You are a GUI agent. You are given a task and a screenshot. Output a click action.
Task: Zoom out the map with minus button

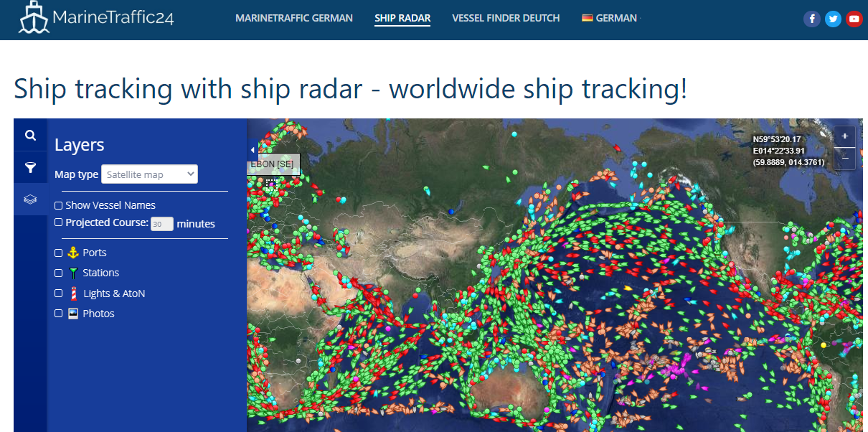coord(845,157)
